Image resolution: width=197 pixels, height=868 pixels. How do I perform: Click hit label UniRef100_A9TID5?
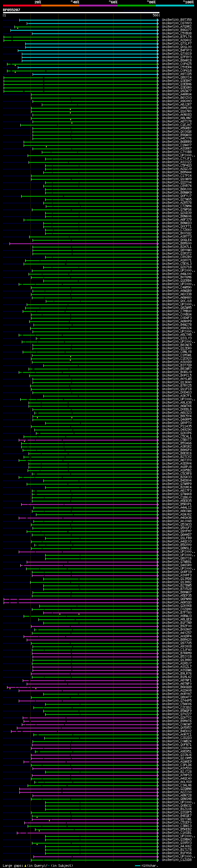177,74
